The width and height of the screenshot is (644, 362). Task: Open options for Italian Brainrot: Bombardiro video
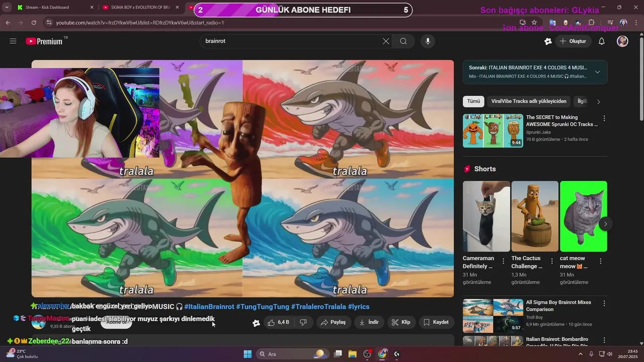coord(604,340)
